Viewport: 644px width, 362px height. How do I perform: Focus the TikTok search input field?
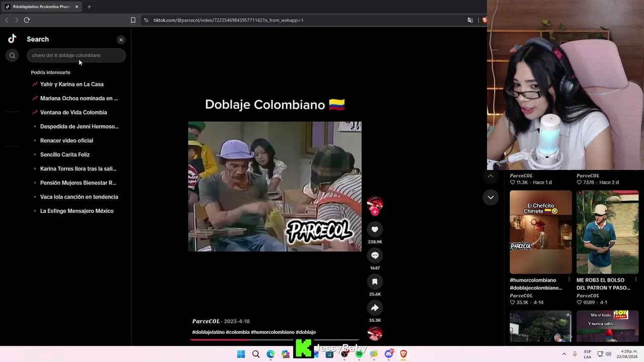pos(76,55)
